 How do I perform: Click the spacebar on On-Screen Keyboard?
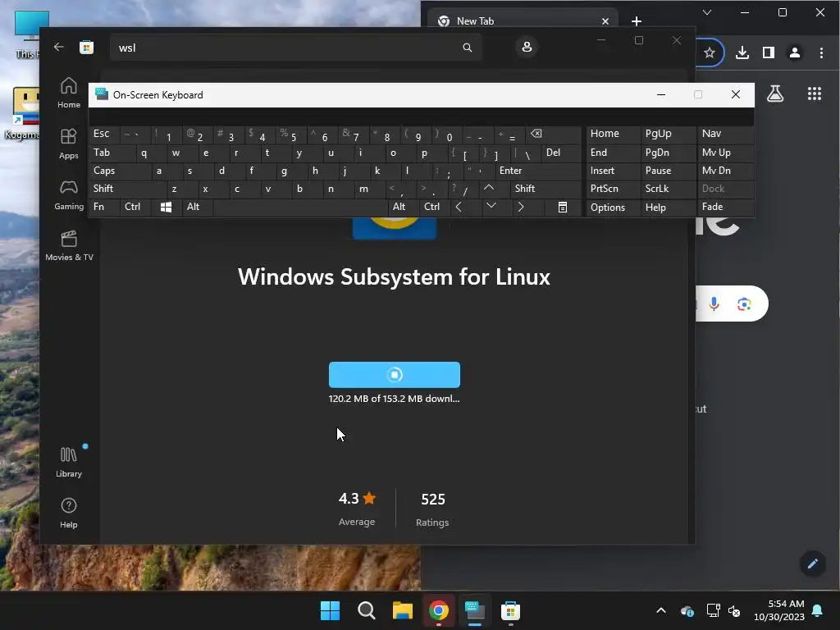300,207
